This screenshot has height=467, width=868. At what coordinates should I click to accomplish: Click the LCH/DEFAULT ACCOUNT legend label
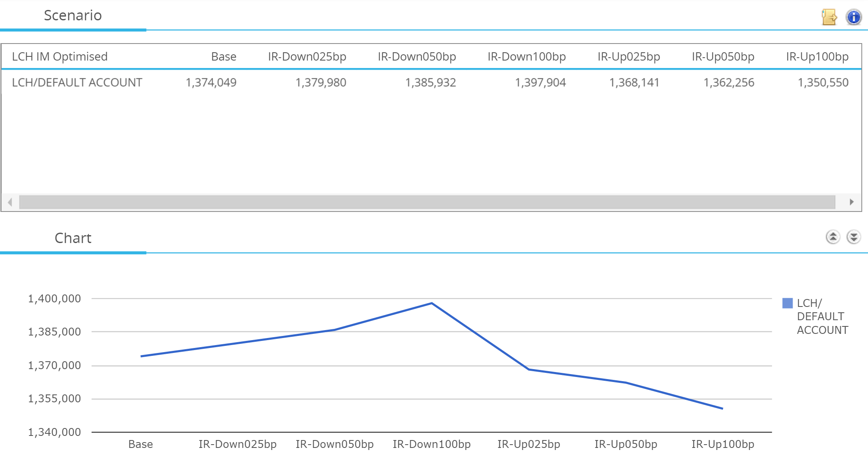coord(822,316)
